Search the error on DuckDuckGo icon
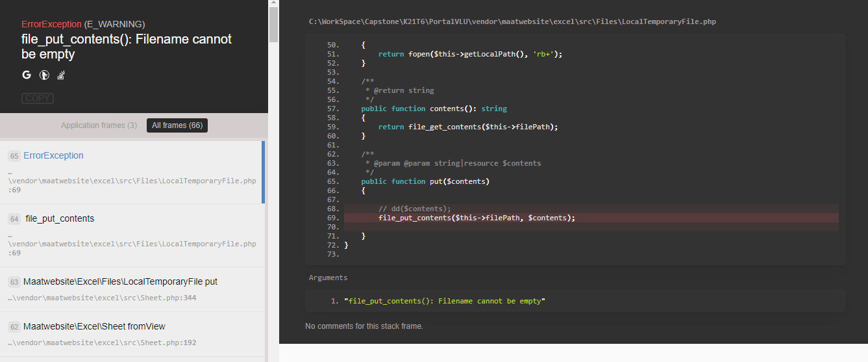This screenshot has height=362, width=868. [44, 75]
